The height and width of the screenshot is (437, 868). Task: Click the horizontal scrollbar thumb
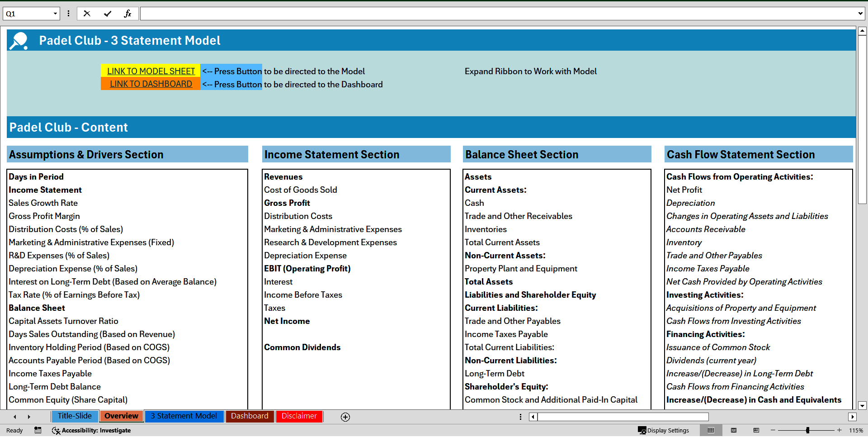click(x=623, y=417)
